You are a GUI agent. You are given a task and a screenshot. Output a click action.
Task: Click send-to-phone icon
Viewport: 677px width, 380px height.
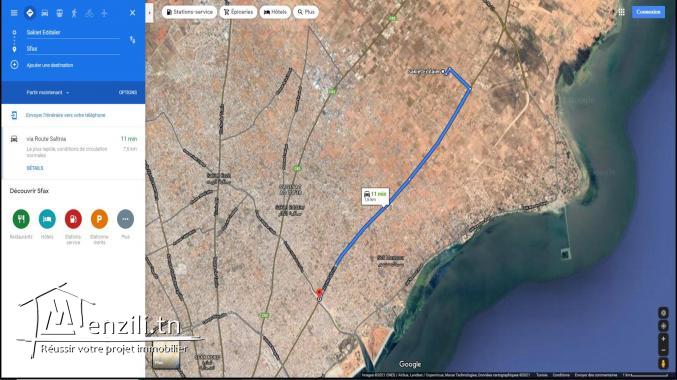(x=14, y=115)
